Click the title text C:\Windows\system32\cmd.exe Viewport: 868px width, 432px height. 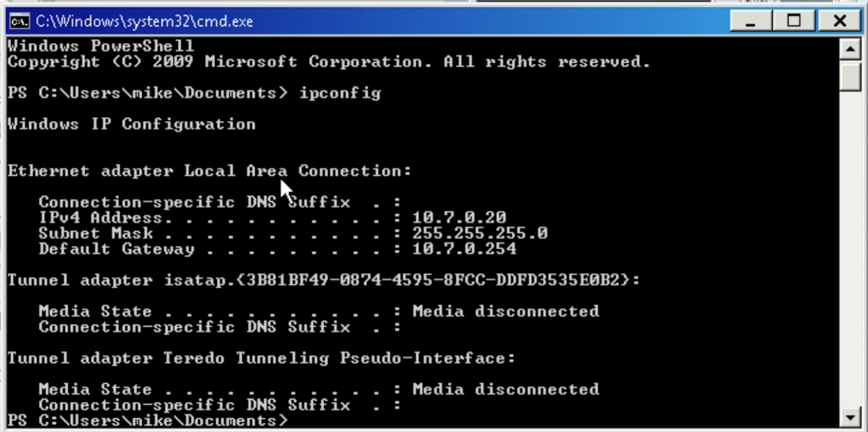click(144, 22)
